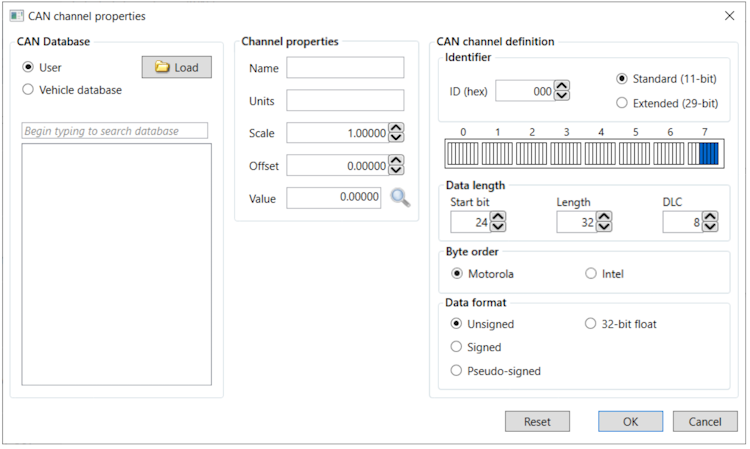This screenshot has width=750, height=449.
Task: Click the Length field
Action: 577,222
